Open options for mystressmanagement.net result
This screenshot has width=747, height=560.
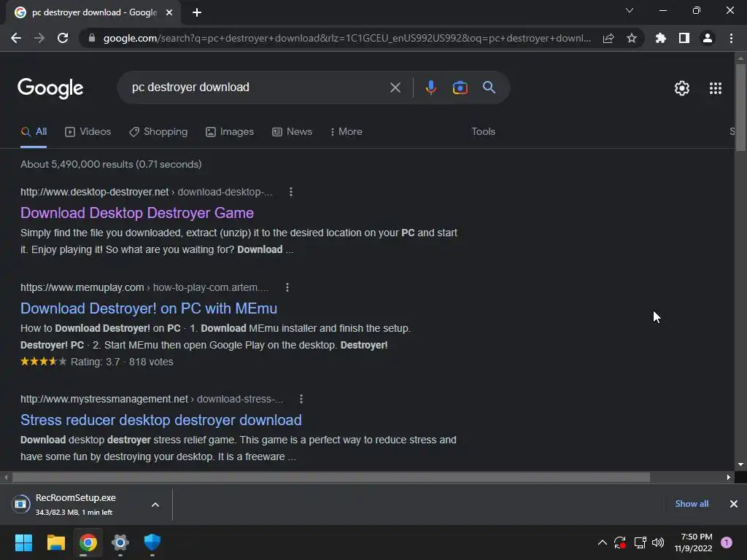pos(301,399)
